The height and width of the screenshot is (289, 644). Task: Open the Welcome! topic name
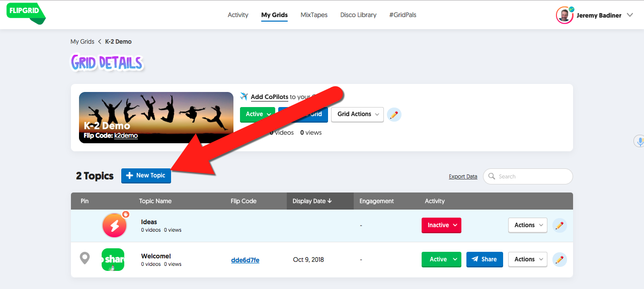(156, 256)
